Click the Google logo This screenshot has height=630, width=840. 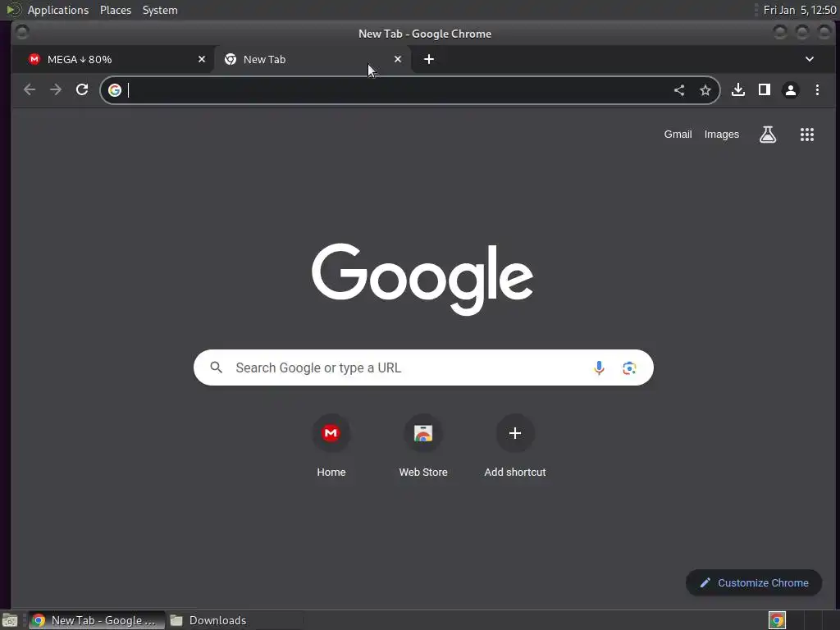click(422, 279)
